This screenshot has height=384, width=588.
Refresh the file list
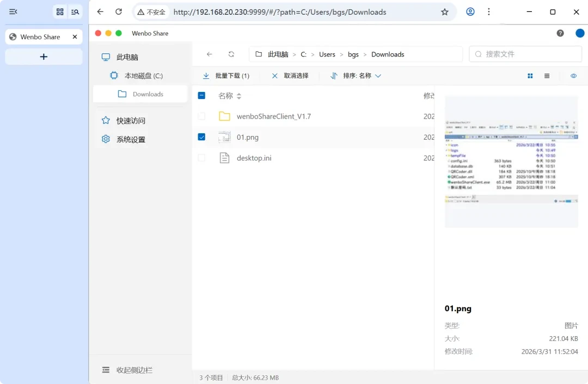point(231,54)
